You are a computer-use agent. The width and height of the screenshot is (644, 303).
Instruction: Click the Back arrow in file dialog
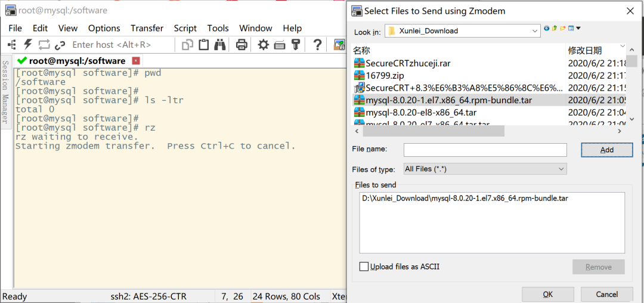(546, 28)
